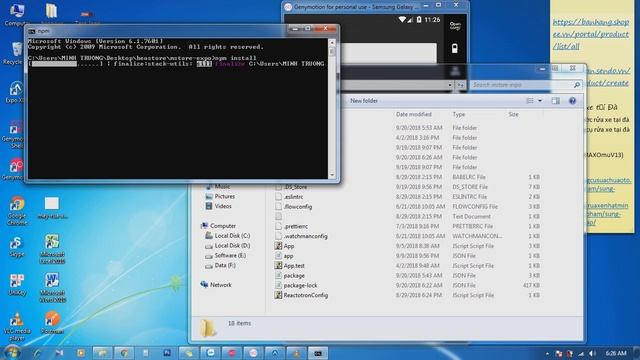The image size is (640, 360).
Task: Click the volume icon in system tray
Action: 591,353
